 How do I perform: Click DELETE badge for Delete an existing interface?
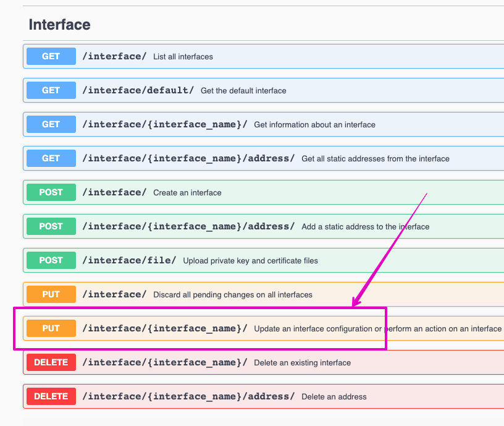click(x=51, y=362)
